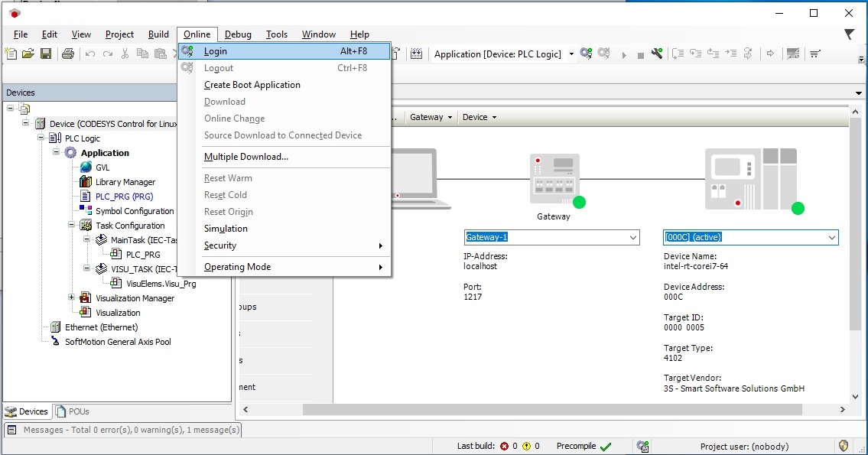Screen dimensions: 868x455
Task: Click the Start play icon in the toolbar
Action: 624,55
